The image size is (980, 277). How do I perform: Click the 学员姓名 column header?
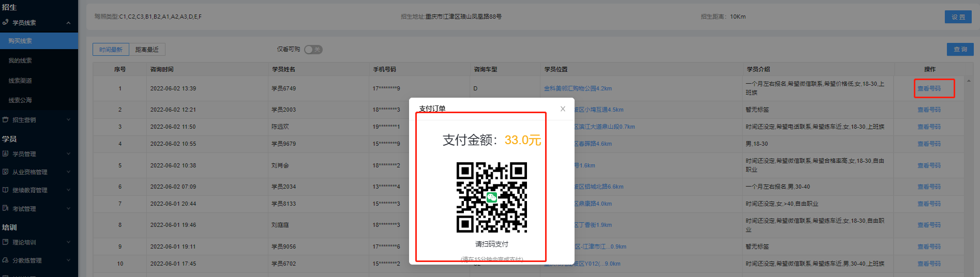[x=283, y=69]
